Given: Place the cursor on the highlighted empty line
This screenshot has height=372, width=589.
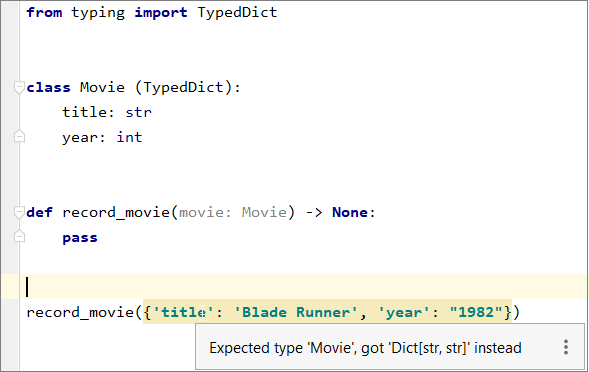Looking at the screenshot, I should pyautogui.click(x=294, y=287).
